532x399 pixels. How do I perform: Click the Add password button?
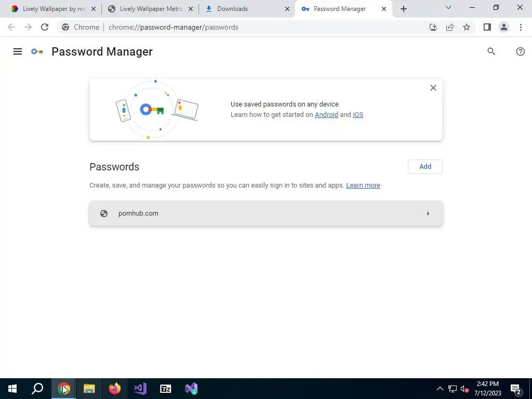click(x=425, y=167)
